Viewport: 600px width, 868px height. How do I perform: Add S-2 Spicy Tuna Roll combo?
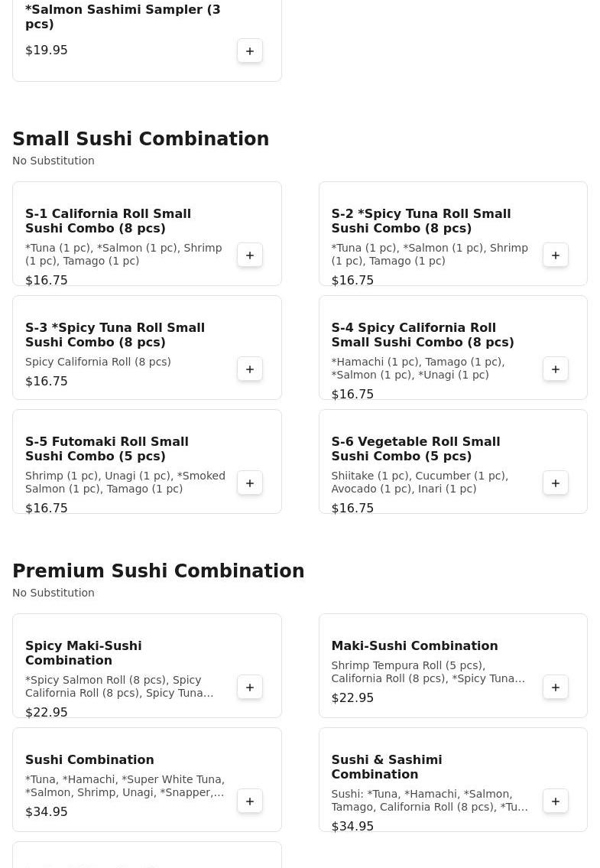click(x=556, y=255)
